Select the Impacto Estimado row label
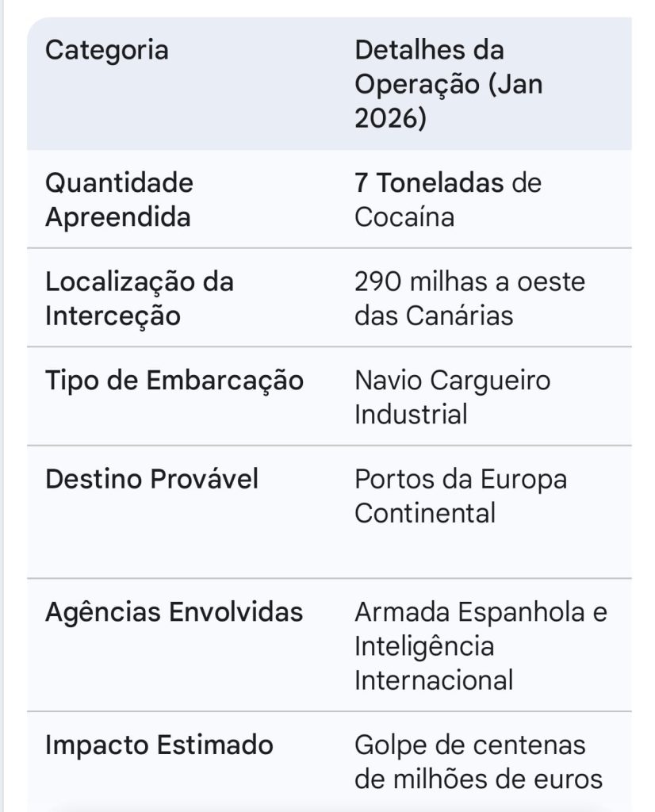This screenshot has height=812, width=655. tap(159, 745)
